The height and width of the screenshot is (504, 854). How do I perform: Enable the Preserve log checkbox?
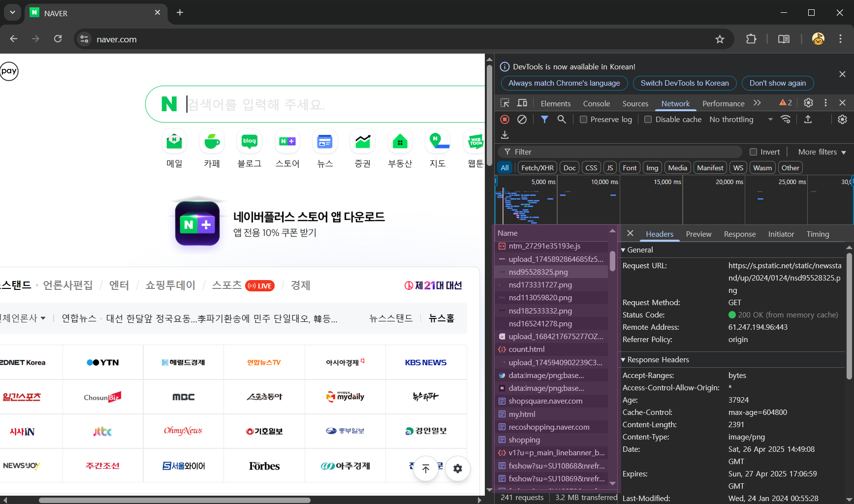(583, 120)
